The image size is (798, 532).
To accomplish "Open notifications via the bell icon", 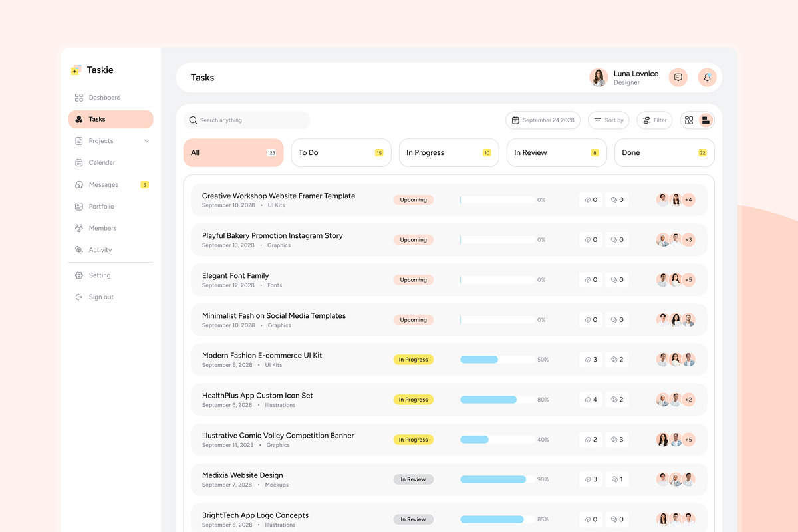I will pyautogui.click(x=707, y=77).
